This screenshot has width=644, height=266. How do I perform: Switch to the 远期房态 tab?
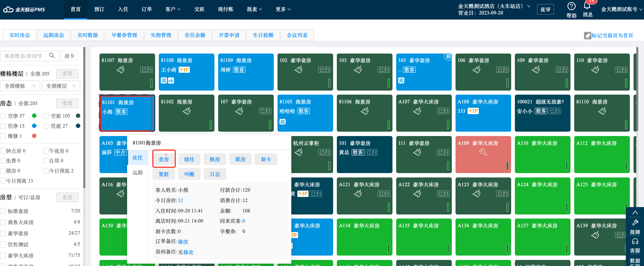[54, 35]
